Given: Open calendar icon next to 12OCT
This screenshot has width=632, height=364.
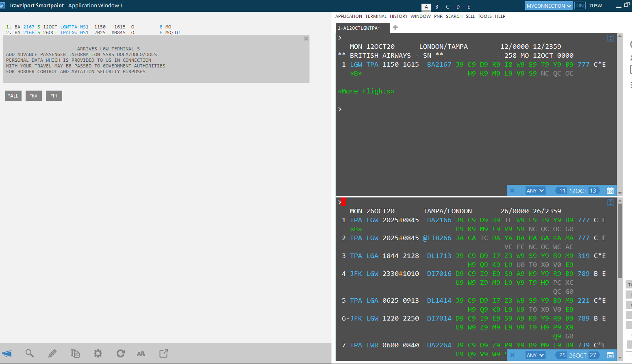Looking at the screenshot, I should [x=610, y=191].
